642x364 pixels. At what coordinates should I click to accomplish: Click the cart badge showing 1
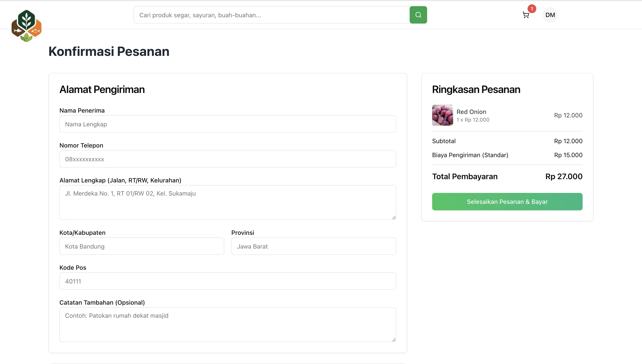coord(532,9)
